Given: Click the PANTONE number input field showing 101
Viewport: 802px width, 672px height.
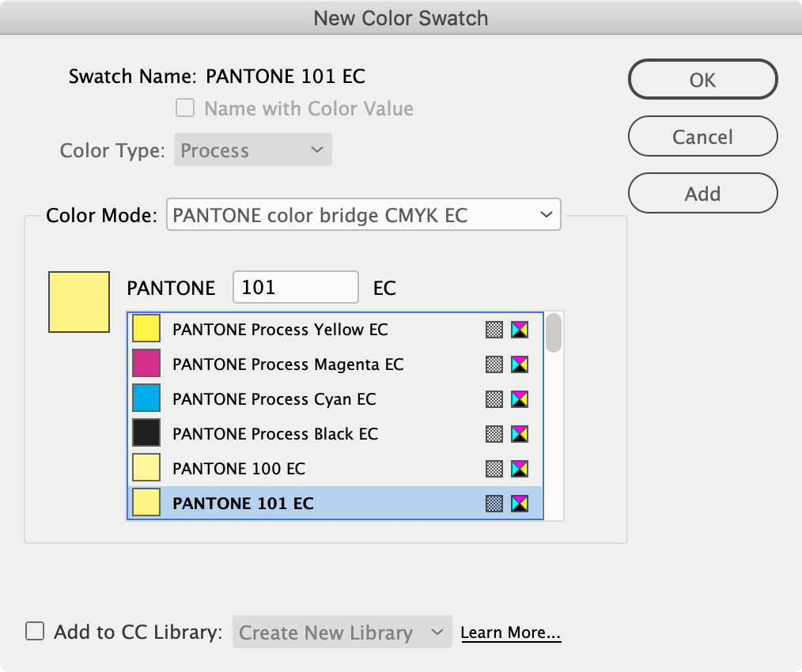Looking at the screenshot, I should (x=295, y=287).
